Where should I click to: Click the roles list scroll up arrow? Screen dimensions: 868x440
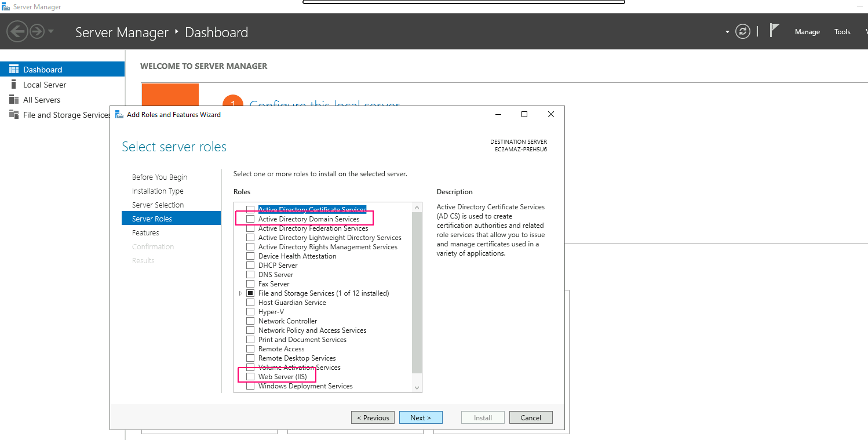pos(417,207)
